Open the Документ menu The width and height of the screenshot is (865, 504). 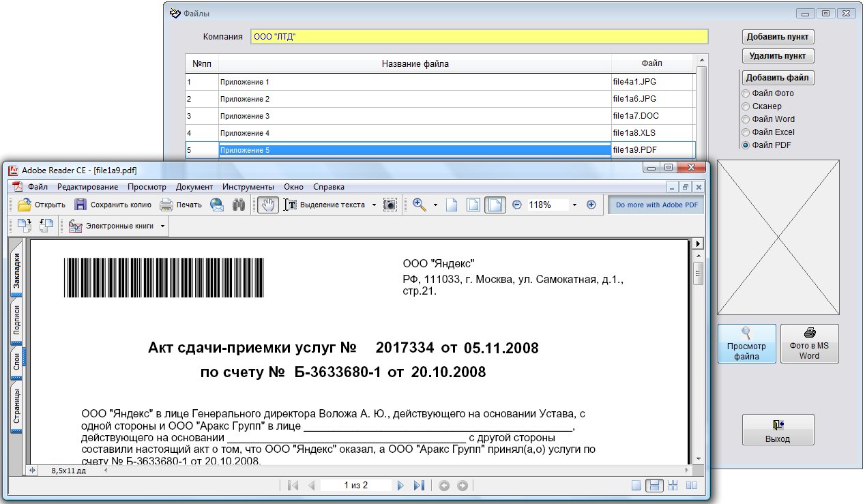[x=194, y=187]
